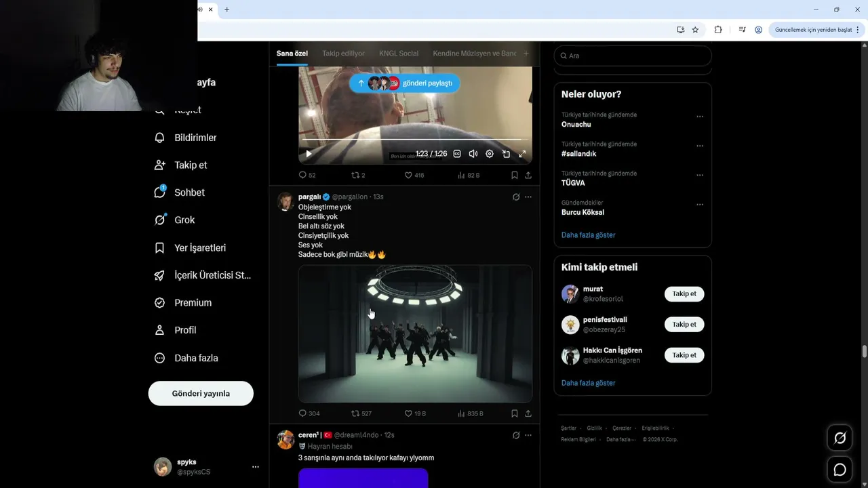Open İçerik Üreticisi Studio

[x=203, y=275]
